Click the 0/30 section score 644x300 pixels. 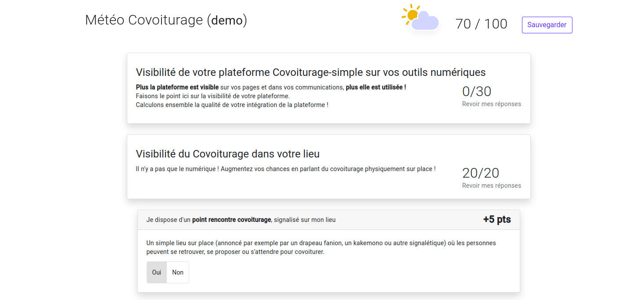pyautogui.click(x=477, y=91)
